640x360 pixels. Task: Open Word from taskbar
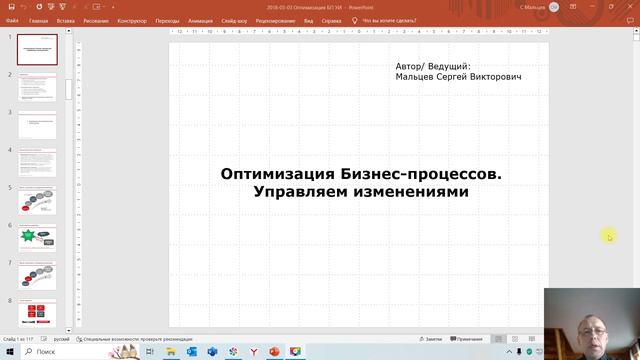click(x=213, y=351)
